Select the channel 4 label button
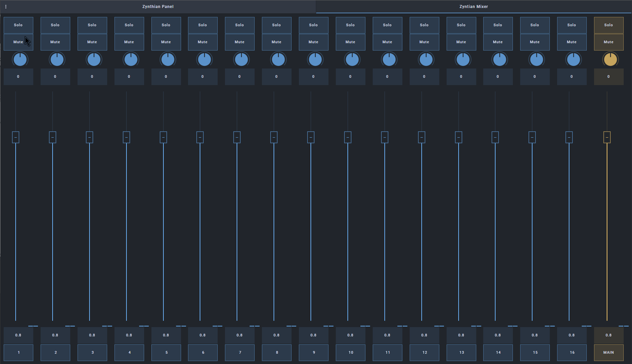The width and height of the screenshot is (632, 364). (129, 353)
